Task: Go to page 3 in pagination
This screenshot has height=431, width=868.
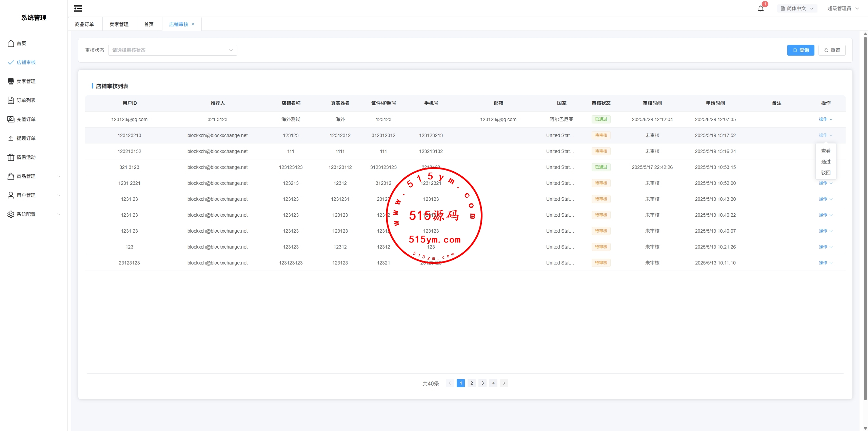Action: click(x=482, y=383)
